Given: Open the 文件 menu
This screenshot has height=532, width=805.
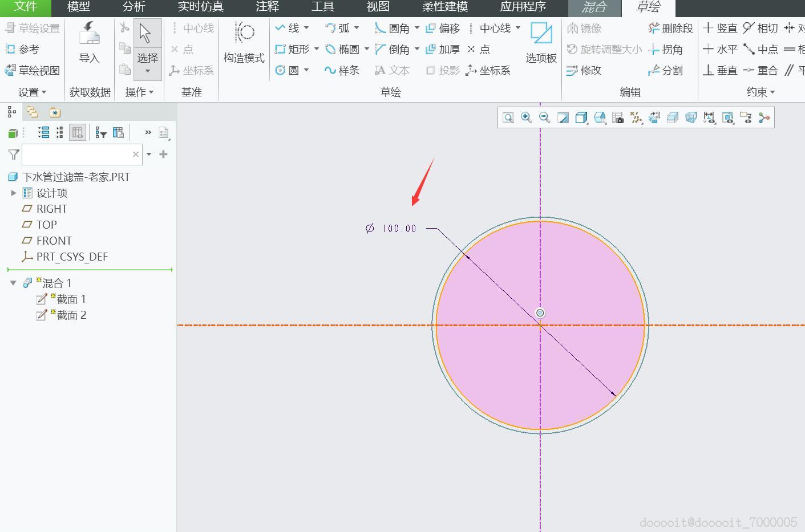Looking at the screenshot, I should pyautogui.click(x=25, y=7).
